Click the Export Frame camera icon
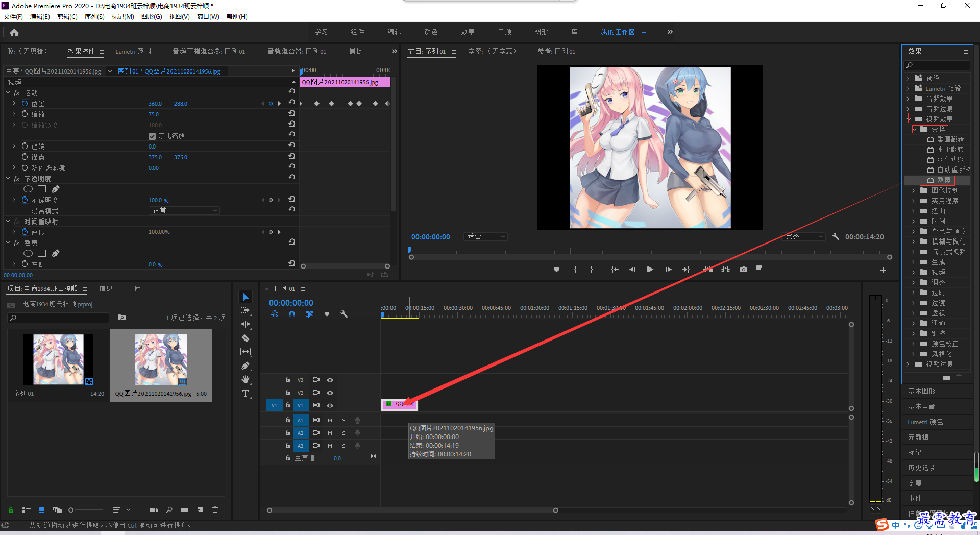The height and width of the screenshot is (535, 980). tap(743, 270)
